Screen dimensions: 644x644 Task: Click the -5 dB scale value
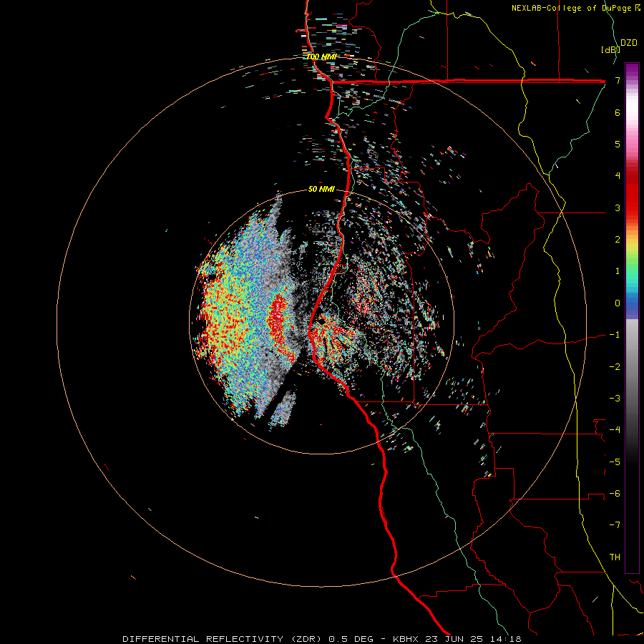tap(615, 462)
